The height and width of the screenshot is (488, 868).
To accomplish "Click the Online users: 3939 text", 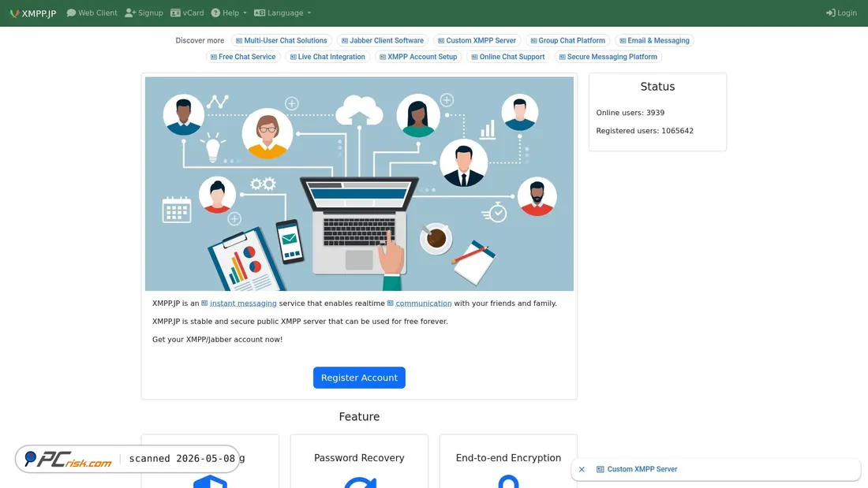I will (630, 112).
